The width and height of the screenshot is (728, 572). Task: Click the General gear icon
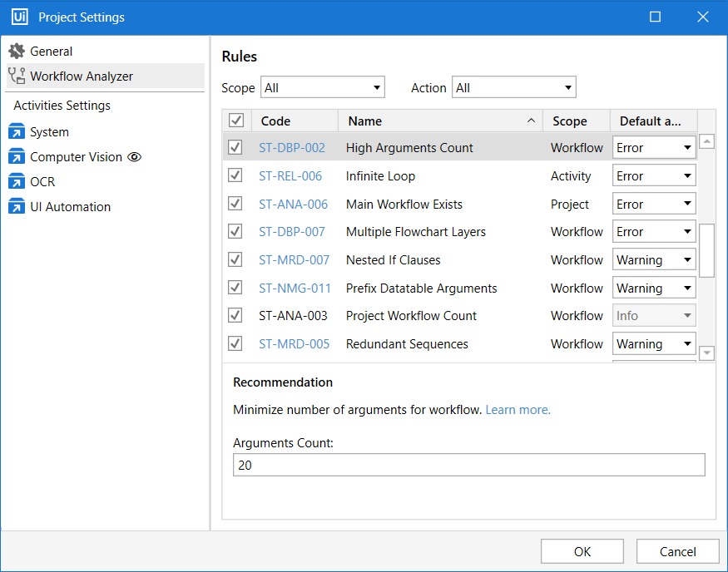(17, 52)
